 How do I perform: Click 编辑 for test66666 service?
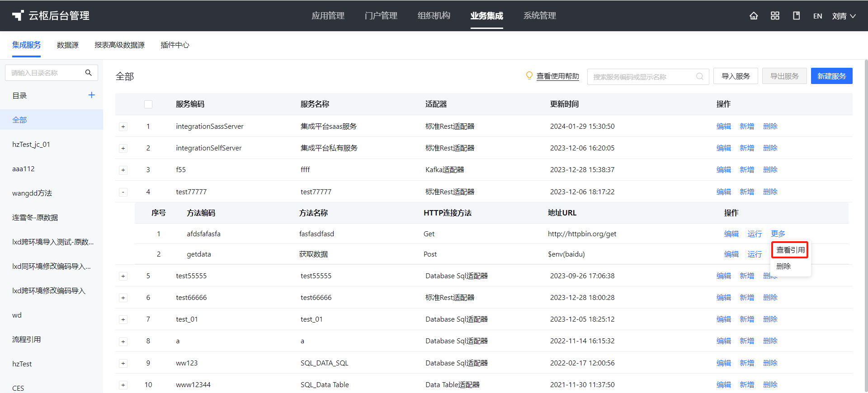[x=724, y=297]
